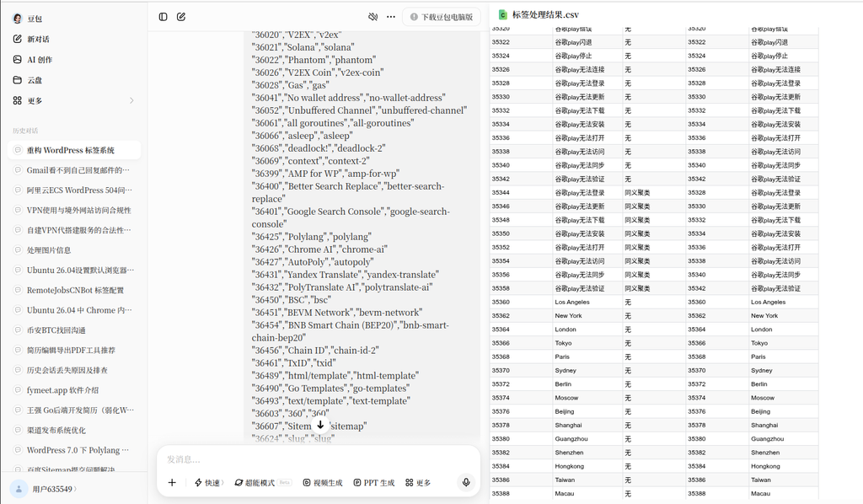863x504 pixels.
Task: Toggle 超能模式 Beta
Action: click(263, 483)
